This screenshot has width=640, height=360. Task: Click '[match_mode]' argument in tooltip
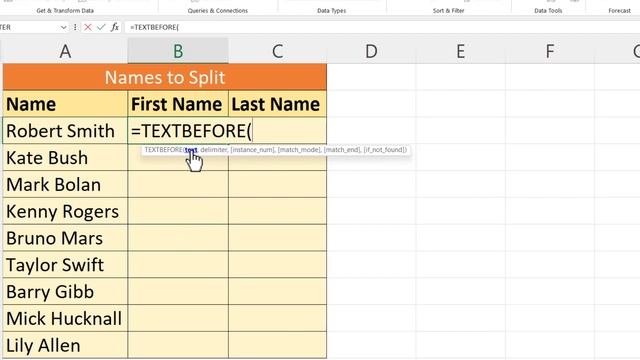coord(299,150)
